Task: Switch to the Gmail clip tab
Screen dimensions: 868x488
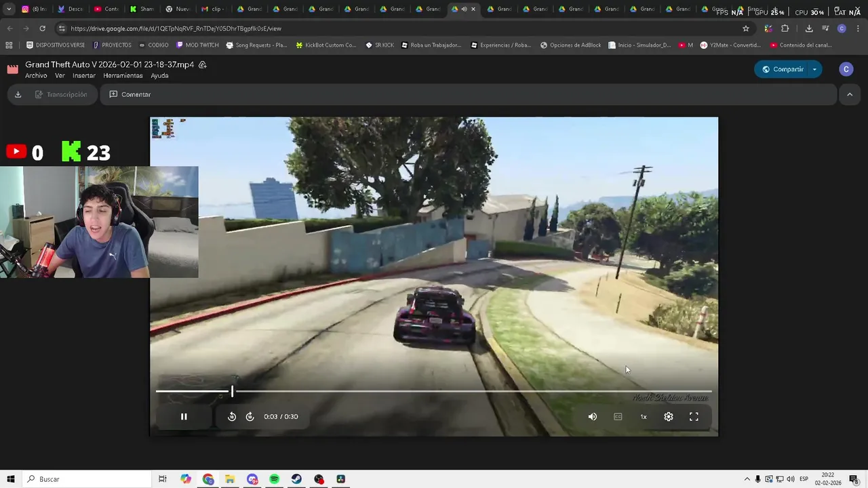Action: pos(213,9)
